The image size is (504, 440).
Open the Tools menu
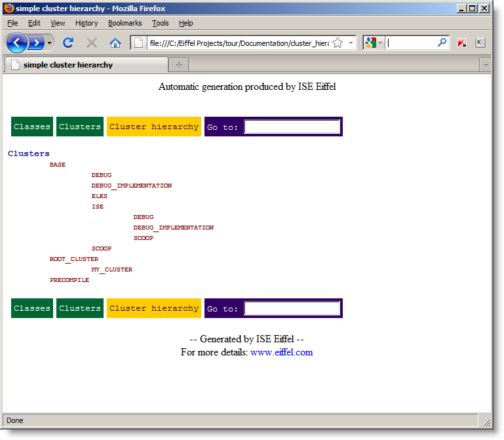click(161, 23)
